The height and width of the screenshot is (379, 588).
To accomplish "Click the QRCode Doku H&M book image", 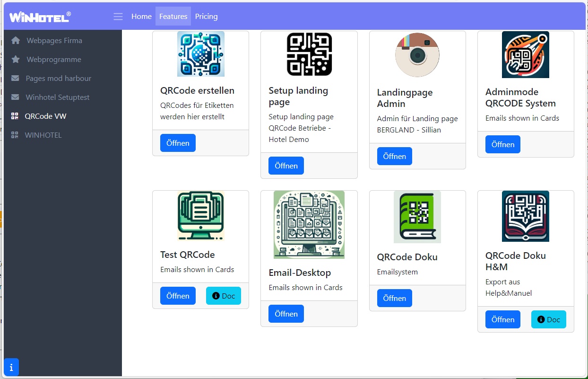I will 526,216.
